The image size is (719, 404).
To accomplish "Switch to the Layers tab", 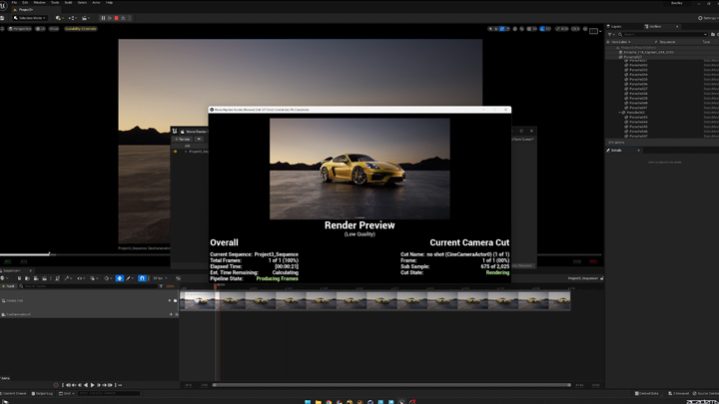I will [616, 27].
